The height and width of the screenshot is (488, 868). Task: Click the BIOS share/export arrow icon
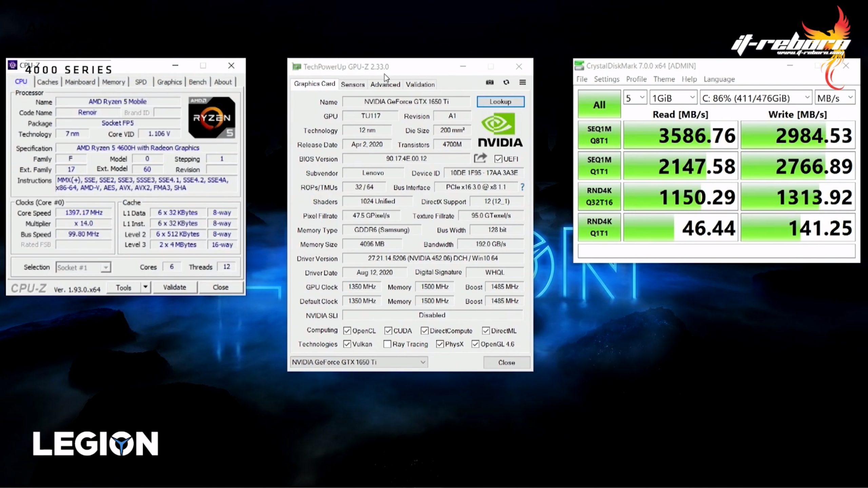(x=480, y=158)
